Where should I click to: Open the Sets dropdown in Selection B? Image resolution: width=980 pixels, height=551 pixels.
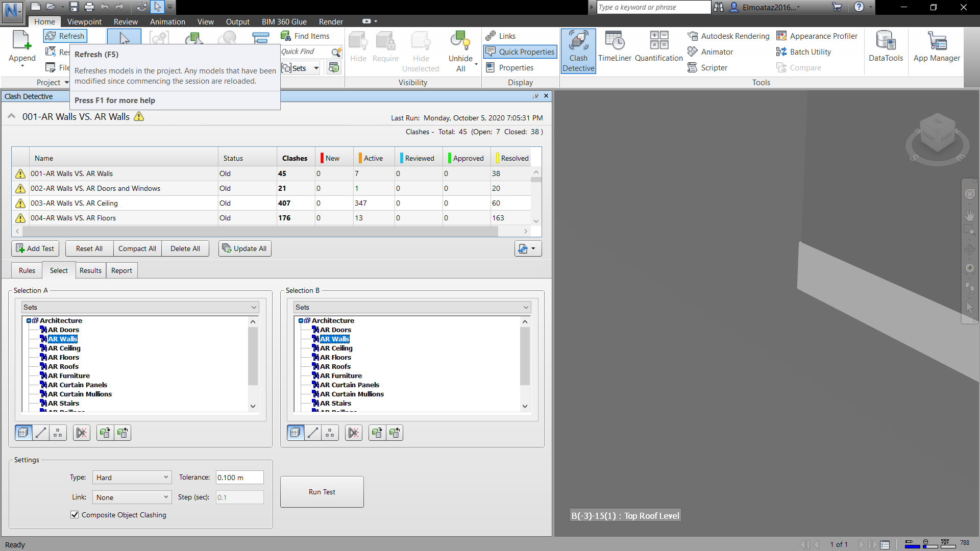coord(525,307)
